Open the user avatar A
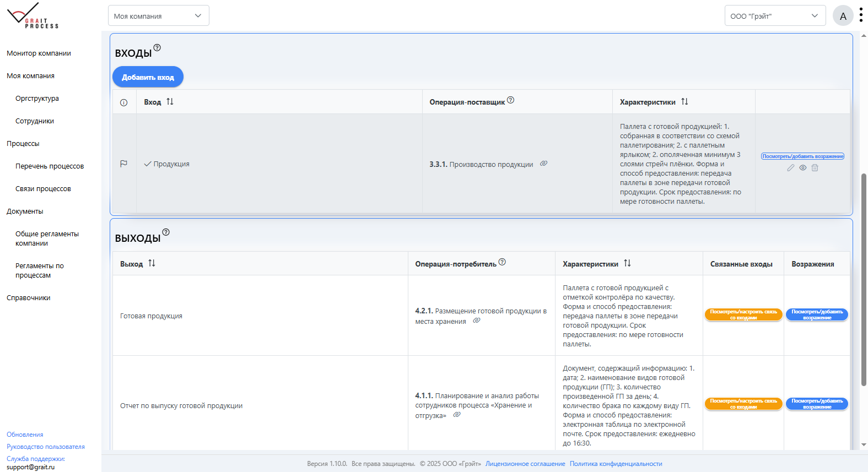This screenshot has width=868, height=472. [843, 16]
